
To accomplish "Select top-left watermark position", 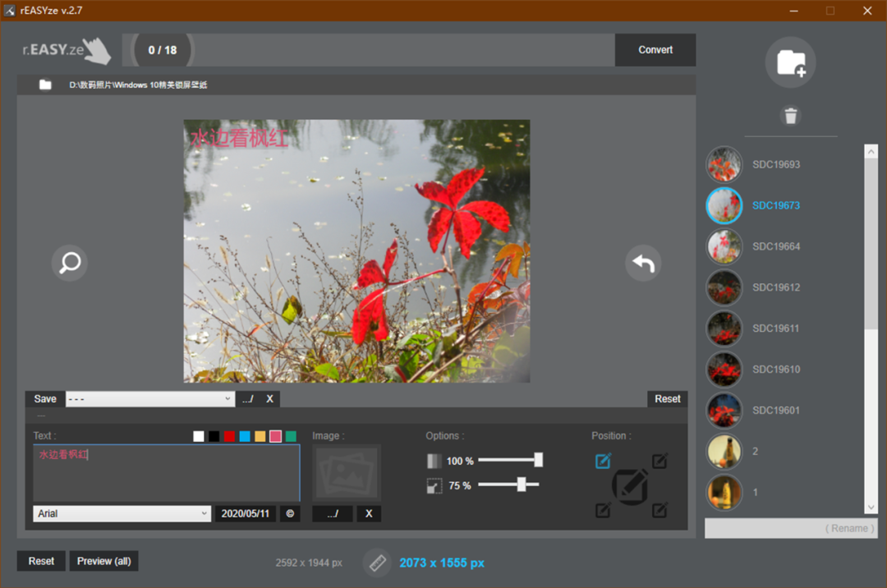I will pos(603,462).
